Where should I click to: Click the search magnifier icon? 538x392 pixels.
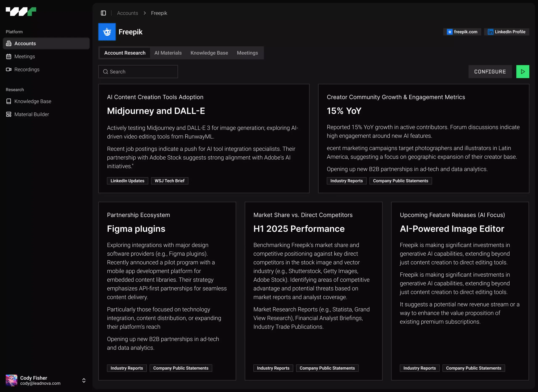tap(105, 72)
